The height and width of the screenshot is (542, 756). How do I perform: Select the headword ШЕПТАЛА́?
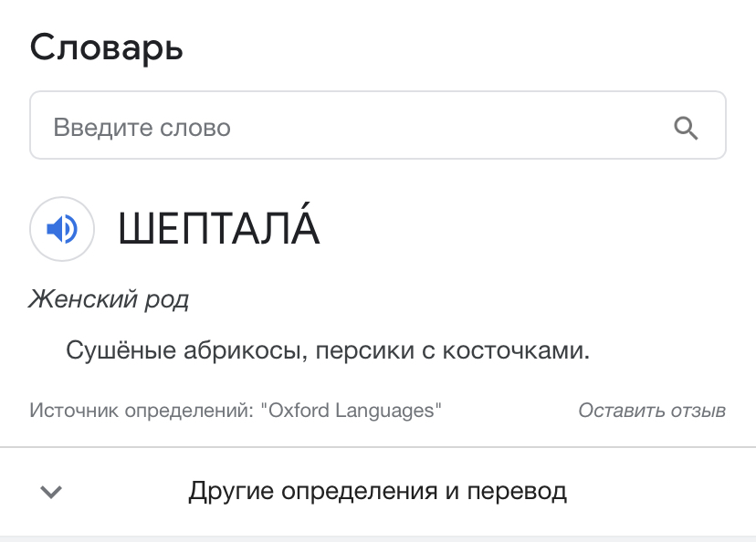coord(219,227)
